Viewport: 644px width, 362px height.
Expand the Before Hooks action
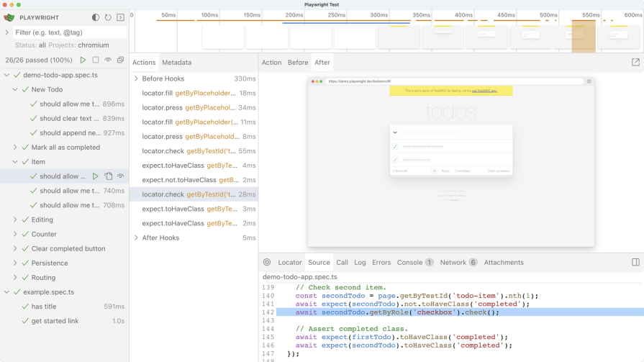137,78
